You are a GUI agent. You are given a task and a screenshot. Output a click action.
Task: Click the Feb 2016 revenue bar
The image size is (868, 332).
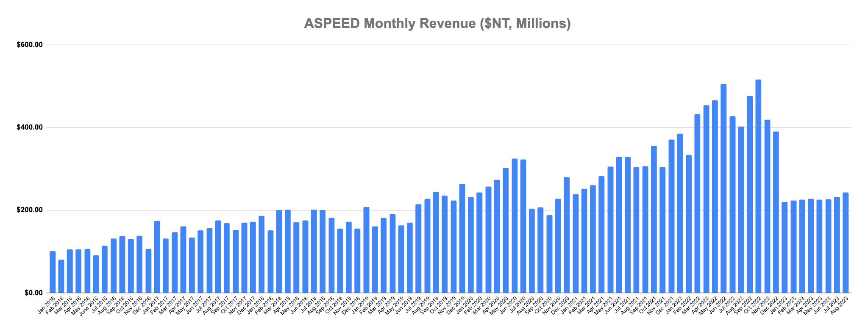[61, 276]
